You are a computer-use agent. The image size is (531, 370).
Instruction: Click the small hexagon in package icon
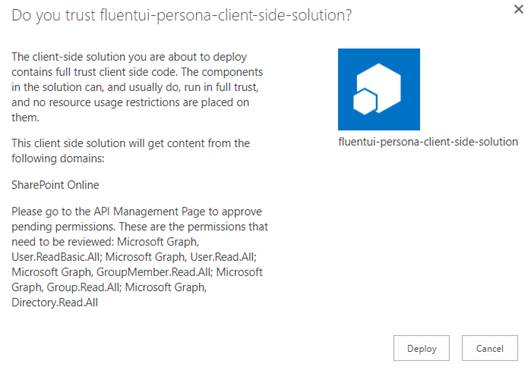pos(365,102)
